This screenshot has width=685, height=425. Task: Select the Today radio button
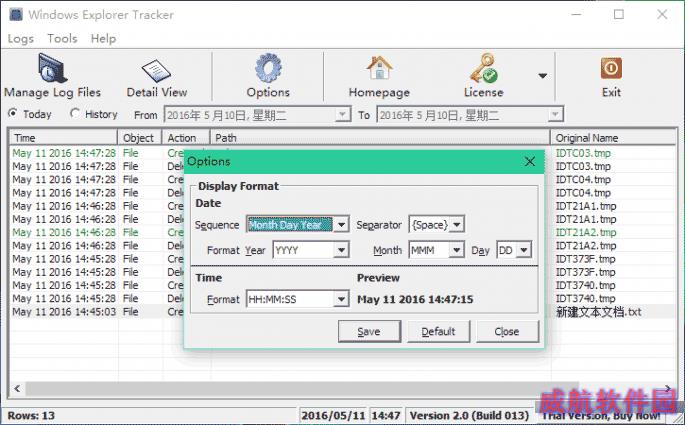(13, 114)
